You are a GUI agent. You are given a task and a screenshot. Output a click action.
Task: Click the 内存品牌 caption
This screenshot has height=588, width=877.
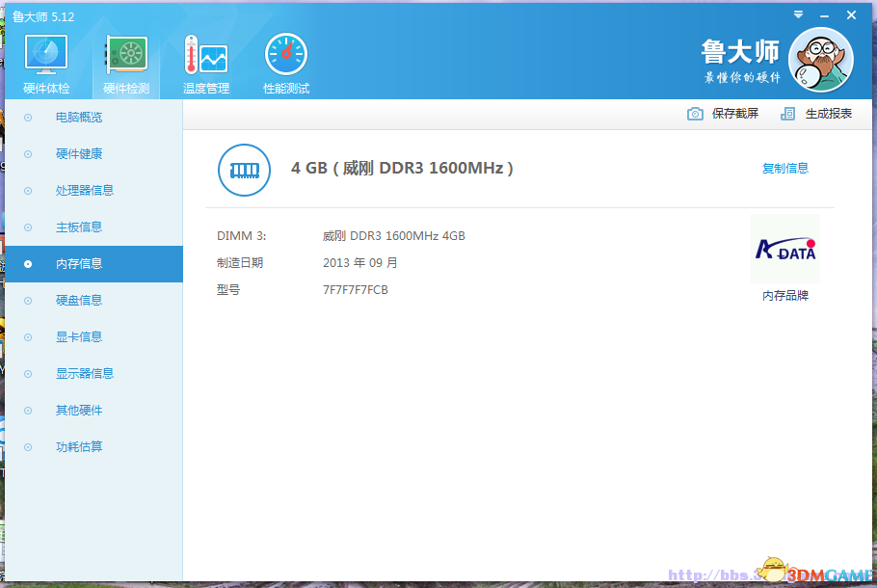[x=785, y=295]
